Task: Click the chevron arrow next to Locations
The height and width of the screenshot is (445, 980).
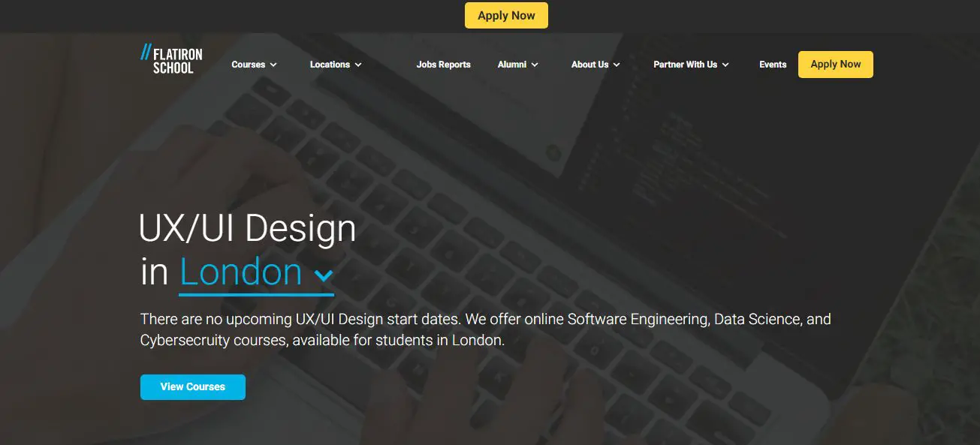Action: (358, 65)
